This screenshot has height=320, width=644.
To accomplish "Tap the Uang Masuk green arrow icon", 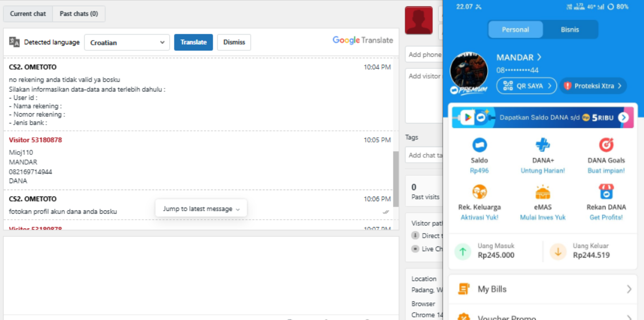I will coord(463,252).
